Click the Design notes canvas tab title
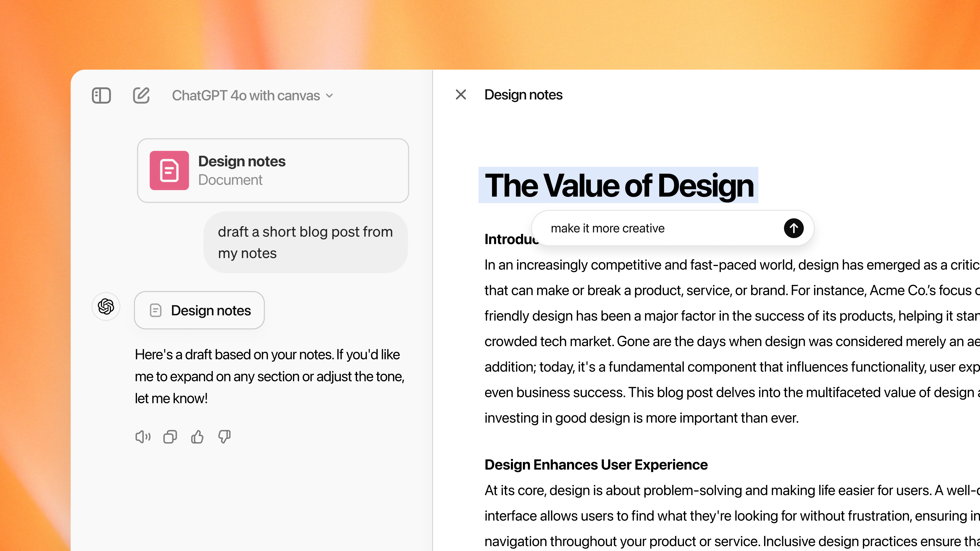Image resolution: width=980 pixels, height=551 pixels. (x=524, y=94)
